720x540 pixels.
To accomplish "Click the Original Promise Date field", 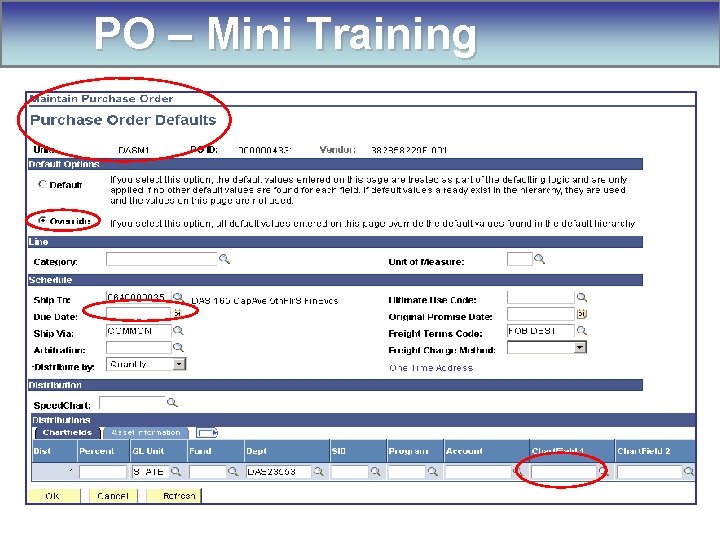I will 540,314.
